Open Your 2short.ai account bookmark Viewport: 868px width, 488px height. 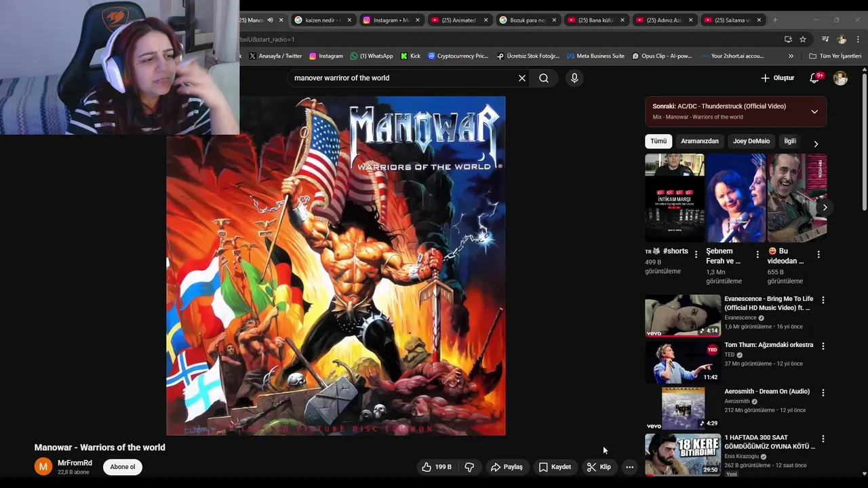click(732, 56)
